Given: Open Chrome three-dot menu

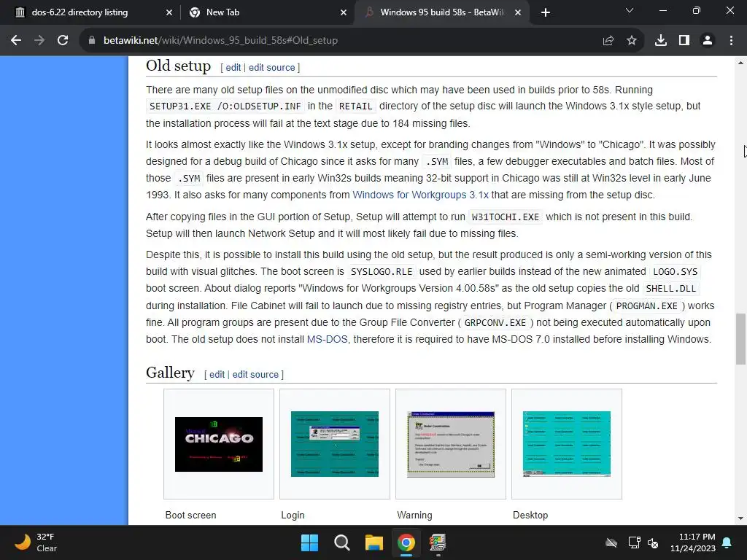Looking at the screenshot, I should pyautogui.click(x=731, y=41).
